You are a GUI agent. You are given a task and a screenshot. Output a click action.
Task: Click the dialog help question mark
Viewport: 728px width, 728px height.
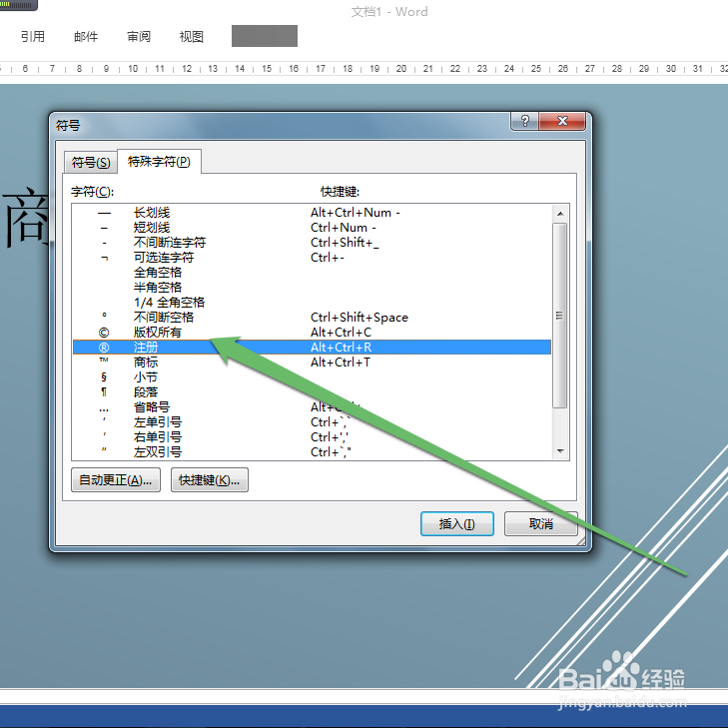tap(524, 121)
